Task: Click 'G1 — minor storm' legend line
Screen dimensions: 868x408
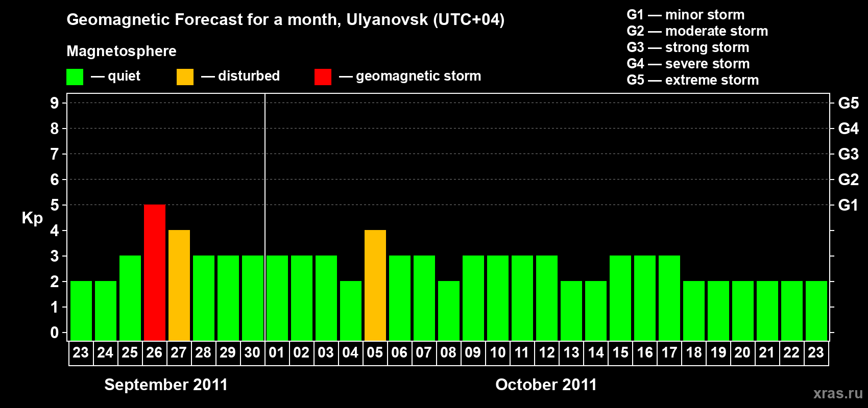Action: pos(686,15)
